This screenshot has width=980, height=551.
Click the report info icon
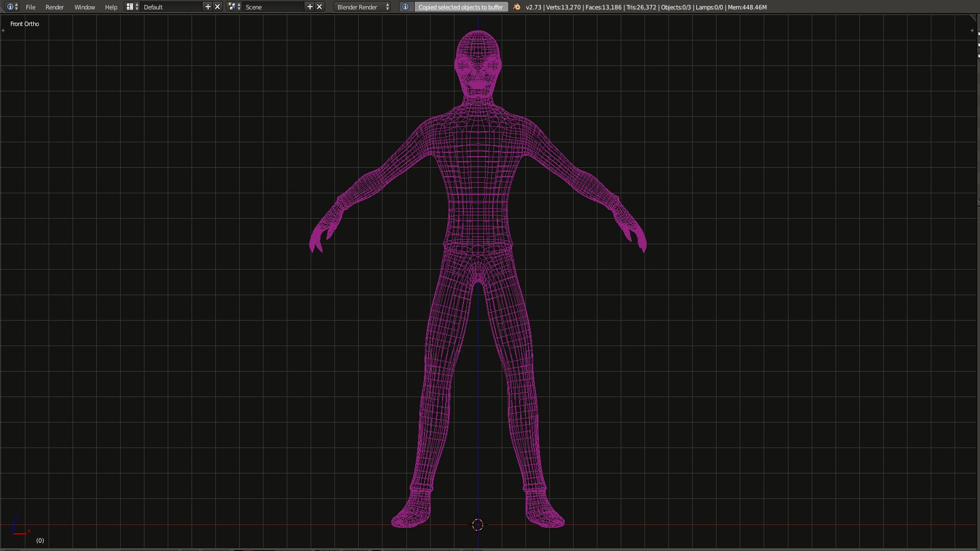(x=405, y=7)
